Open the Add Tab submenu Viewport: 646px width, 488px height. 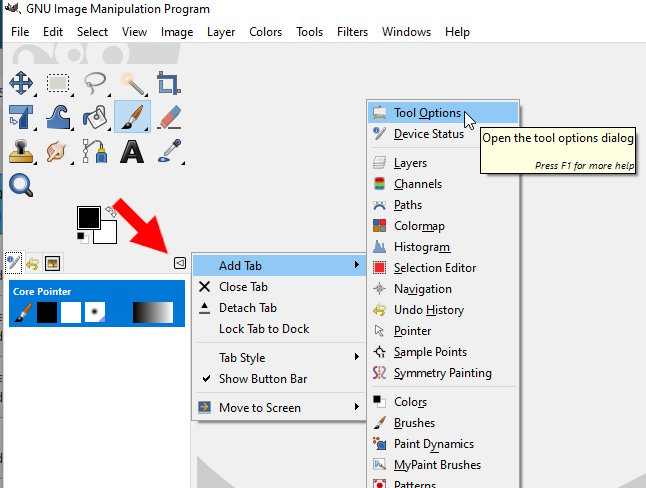279,265
